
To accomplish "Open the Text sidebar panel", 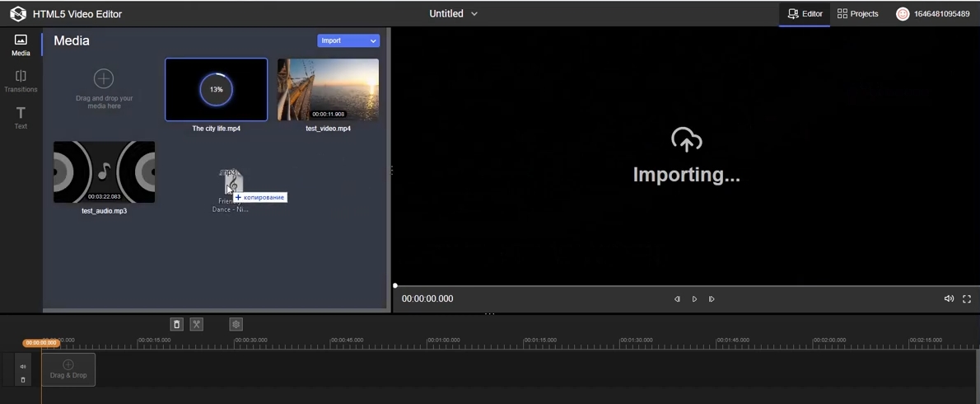I will coord(21,118).
